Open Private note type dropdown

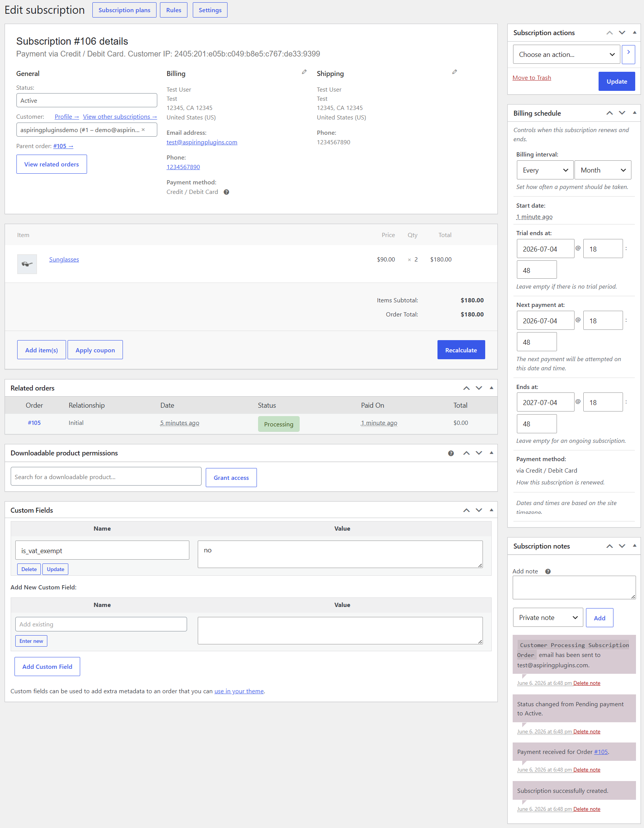[548, 618]
